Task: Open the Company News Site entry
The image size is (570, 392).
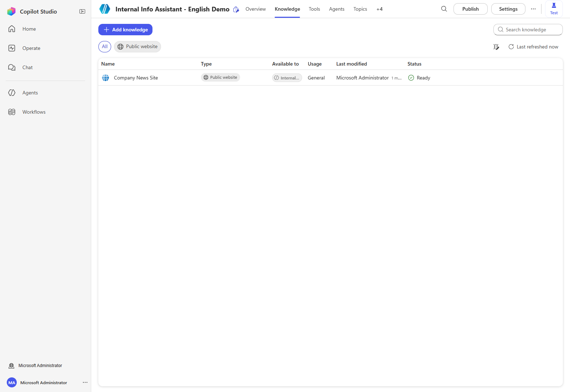Action: [136, 78]
